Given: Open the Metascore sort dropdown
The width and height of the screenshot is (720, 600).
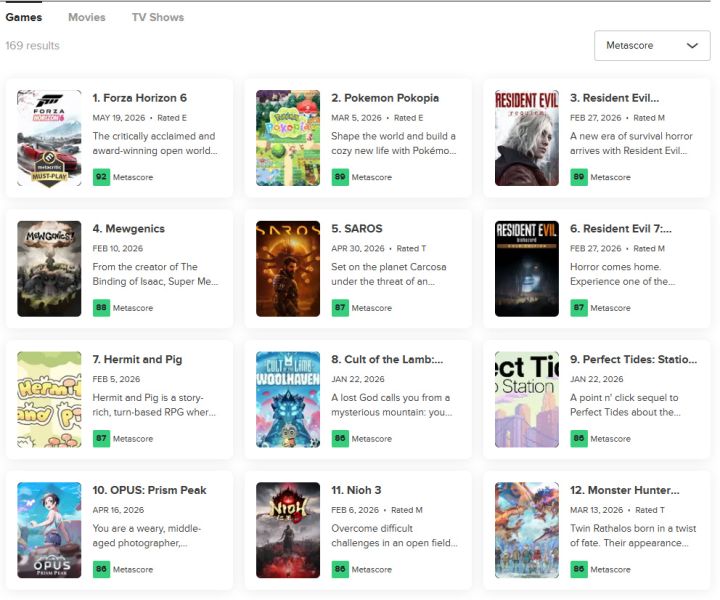Looking at the screenshot, I should click(x=652, y=45).
